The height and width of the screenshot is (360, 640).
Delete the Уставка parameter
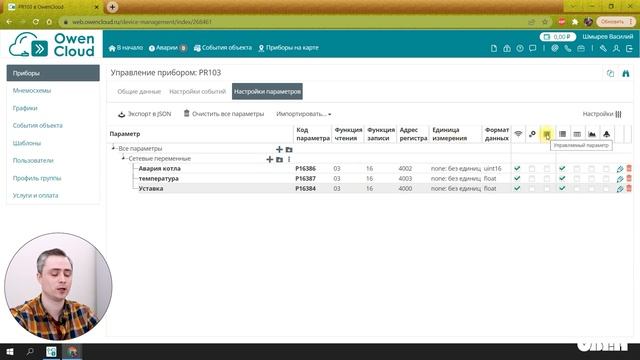click(629, 188)
